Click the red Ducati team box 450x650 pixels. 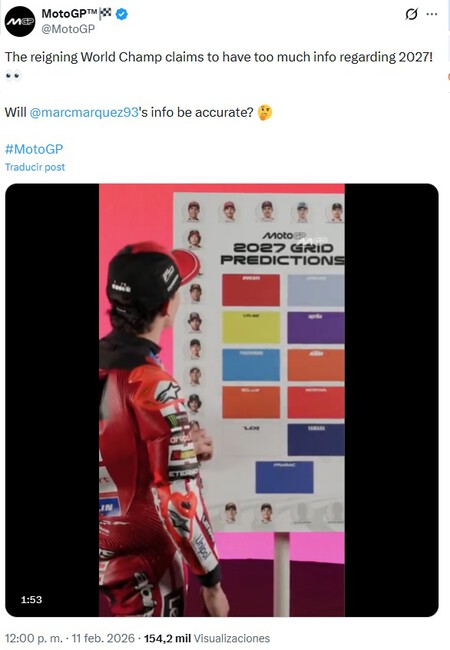click(251, 290)
